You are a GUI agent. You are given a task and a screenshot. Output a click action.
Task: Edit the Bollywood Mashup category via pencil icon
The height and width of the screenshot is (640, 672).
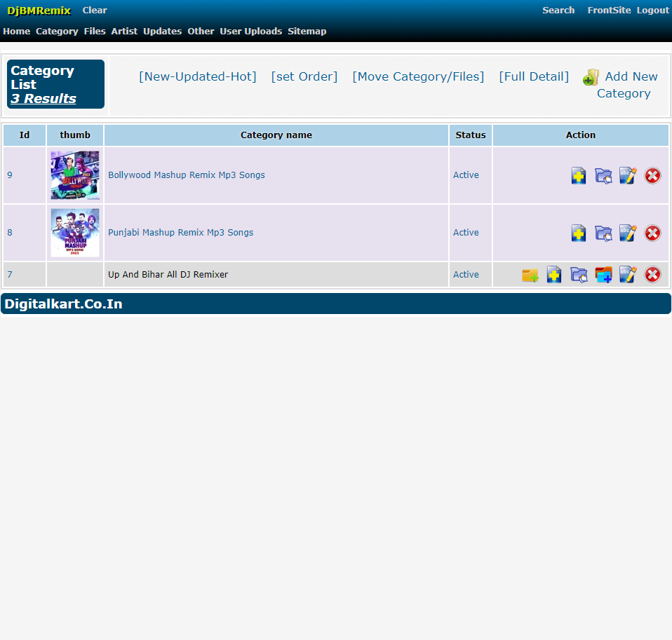[x=628, y=175]
